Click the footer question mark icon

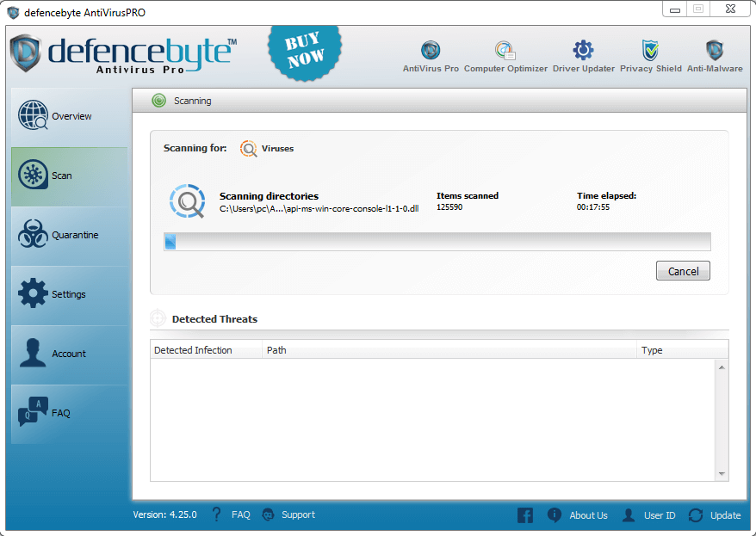click(216, 514)
